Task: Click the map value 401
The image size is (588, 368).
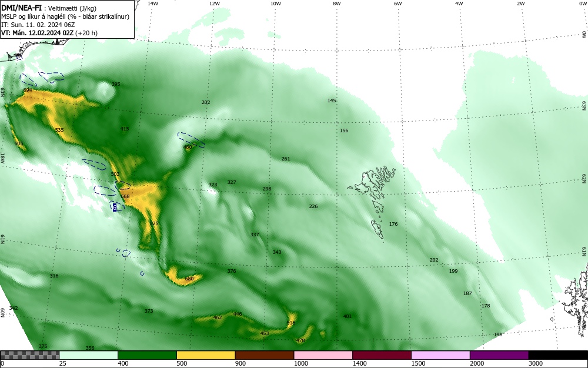Action: 348,316
